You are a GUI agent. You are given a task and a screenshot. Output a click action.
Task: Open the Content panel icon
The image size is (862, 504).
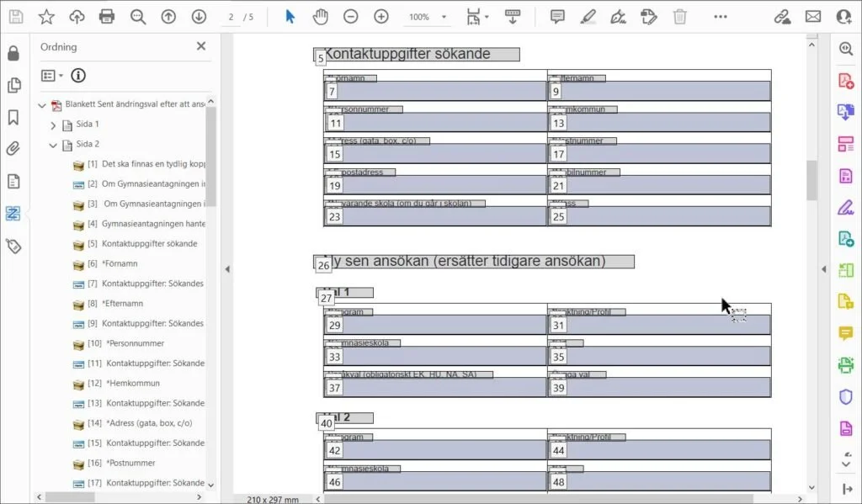(13, 181)
